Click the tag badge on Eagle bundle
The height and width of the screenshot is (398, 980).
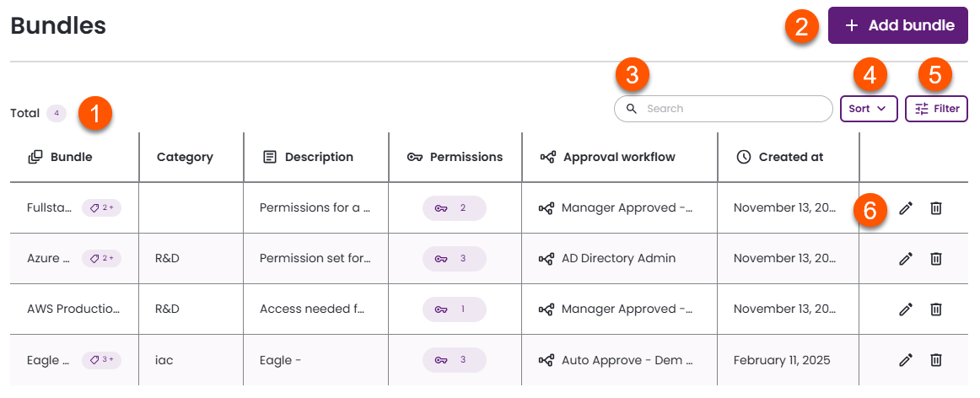point(101,360)
